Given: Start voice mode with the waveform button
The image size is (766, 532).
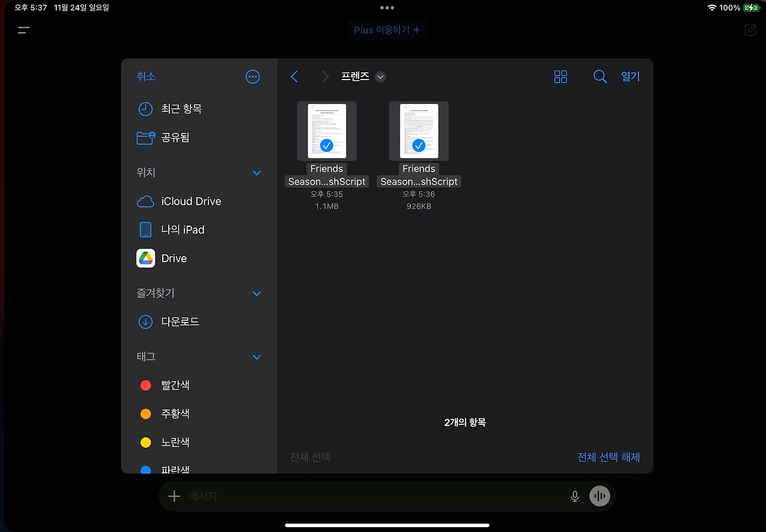Looking at the screenshot, I should 600,496.
